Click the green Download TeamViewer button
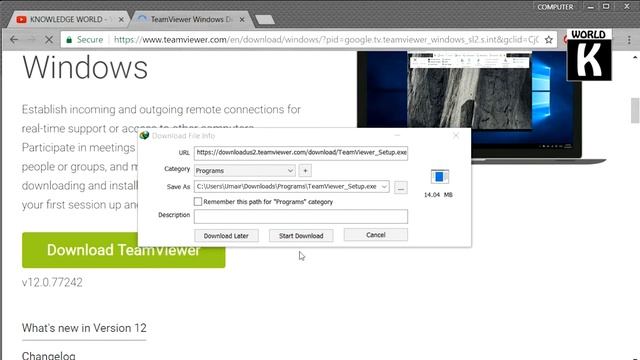Viewport: 640px width, 360px height. point(124,250)
